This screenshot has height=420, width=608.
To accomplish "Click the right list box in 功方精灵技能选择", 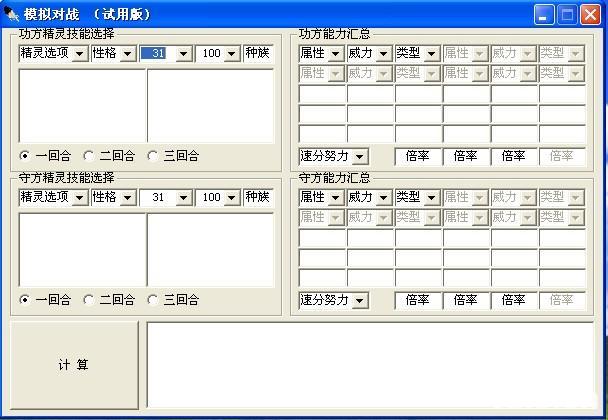I will coord(211,106).
